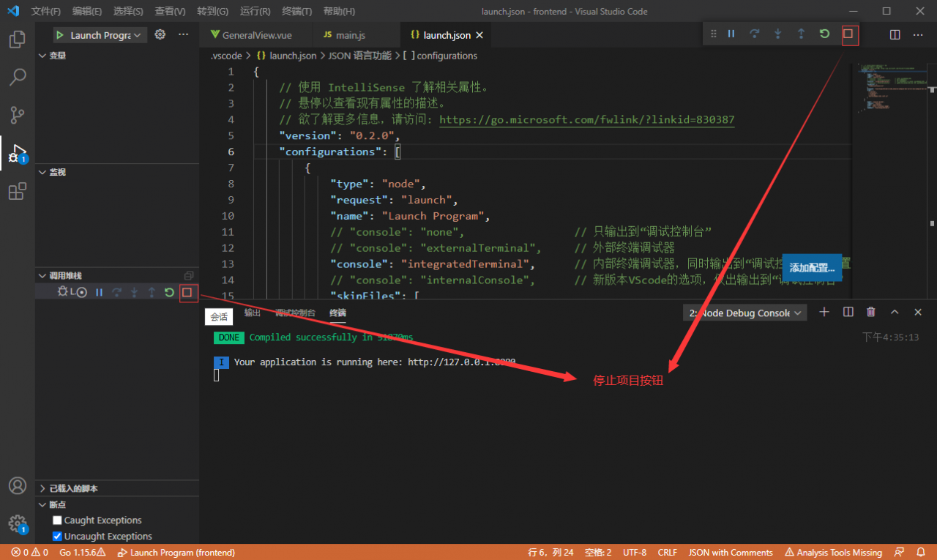Screen dimensions: 937x560
Task: Switch to the GeneralView.vue tab
Action: [x=255, y=35]
